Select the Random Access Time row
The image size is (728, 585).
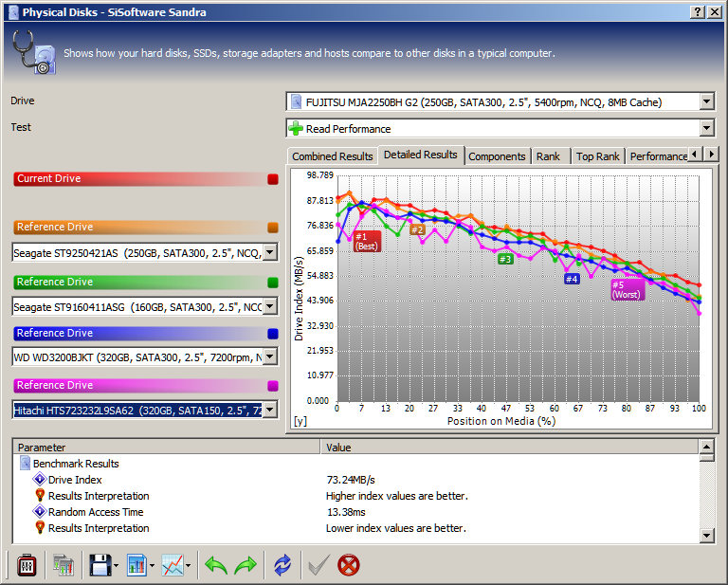pos(355,512)
